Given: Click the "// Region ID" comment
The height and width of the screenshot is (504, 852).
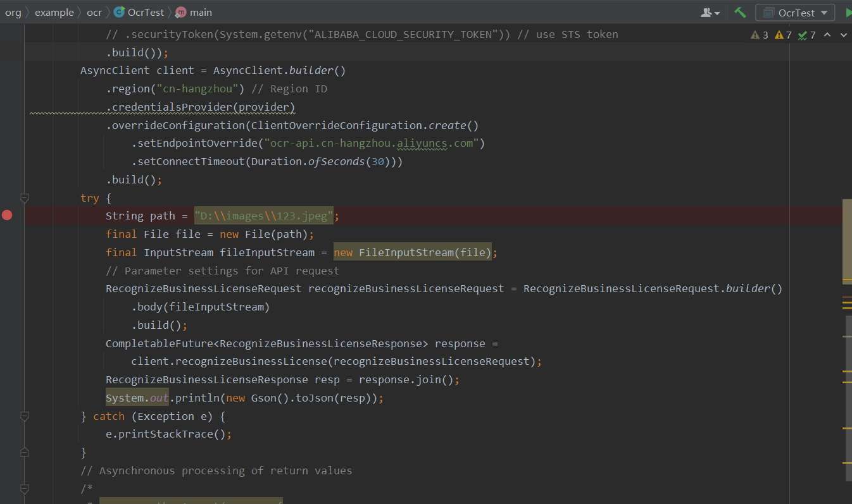Looking at the screenshot, I should point(289,89).
